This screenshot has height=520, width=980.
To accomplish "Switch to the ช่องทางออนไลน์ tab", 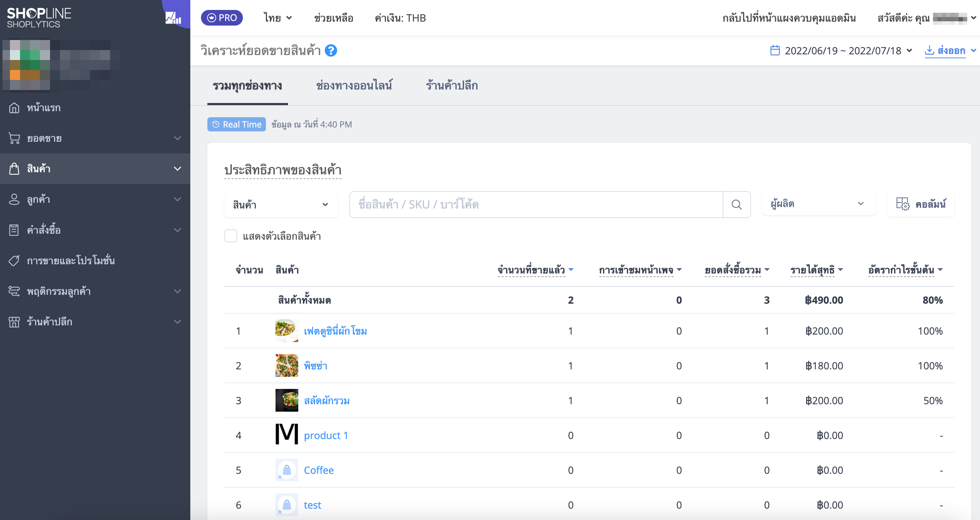I will 354,86.
